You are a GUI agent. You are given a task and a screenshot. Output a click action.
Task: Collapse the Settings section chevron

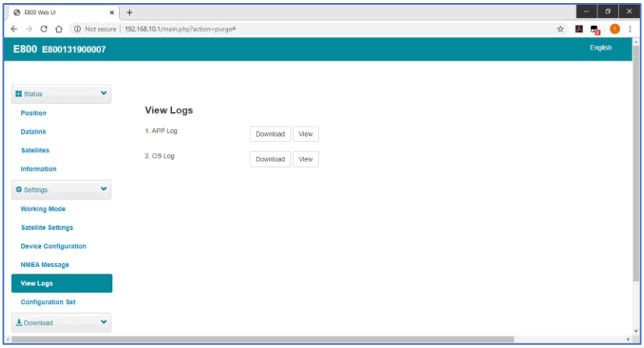coord(103,190)
